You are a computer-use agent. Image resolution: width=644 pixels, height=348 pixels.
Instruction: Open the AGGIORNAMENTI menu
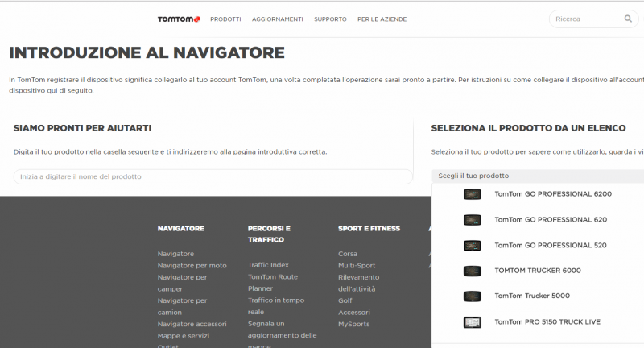pos(277,19)
